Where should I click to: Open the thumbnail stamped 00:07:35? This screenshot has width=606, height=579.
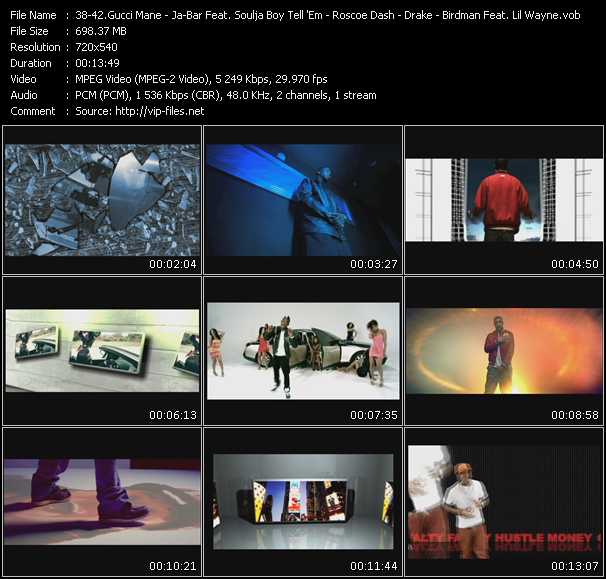[x=303, y=351]
